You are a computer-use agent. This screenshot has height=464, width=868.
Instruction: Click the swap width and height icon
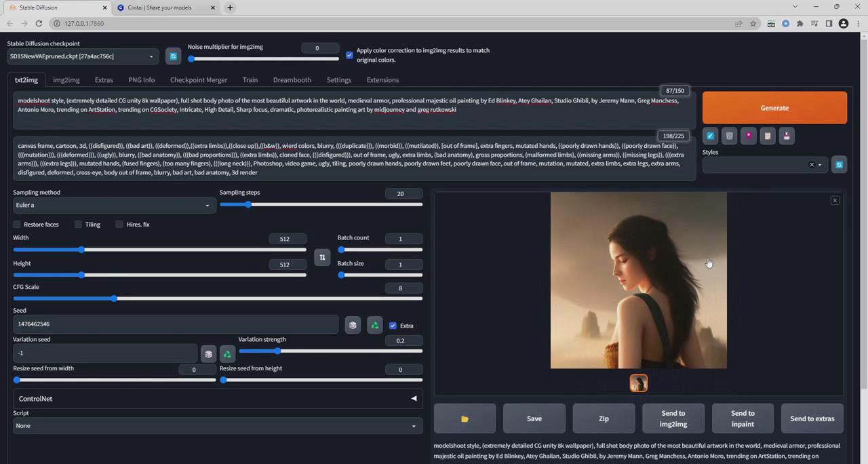322,257
